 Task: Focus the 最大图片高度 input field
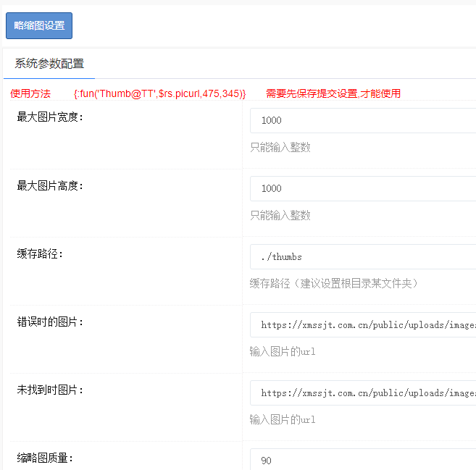[x=362, y=188]
